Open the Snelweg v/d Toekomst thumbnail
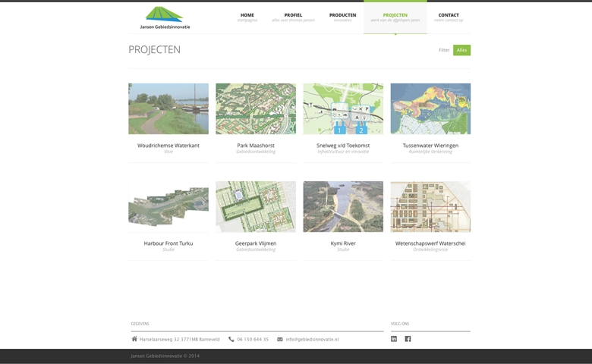This screenshot has width=592, height=364. 343,108
